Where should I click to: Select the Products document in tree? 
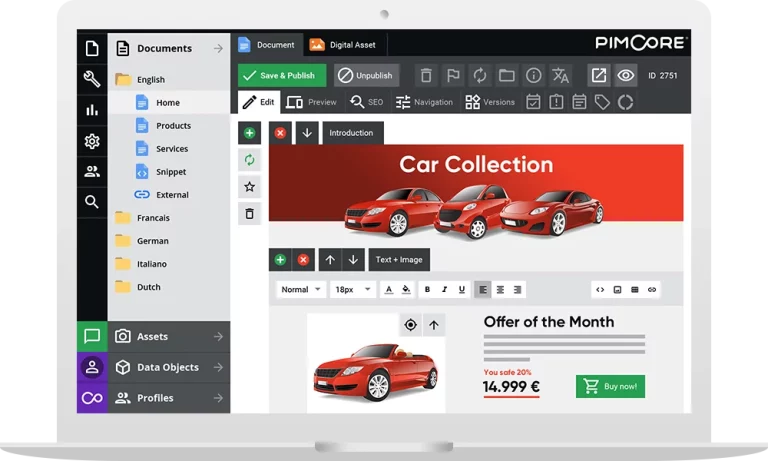coord(172,126)
